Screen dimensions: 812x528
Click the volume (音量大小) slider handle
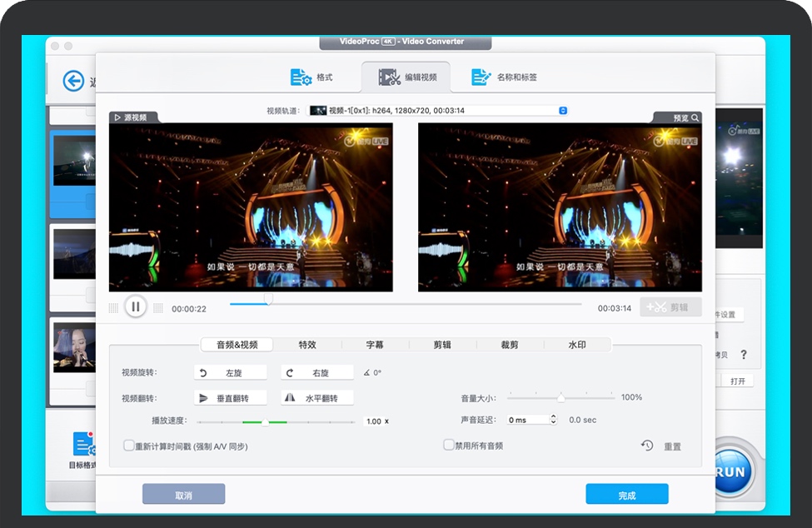coord(561,398)
